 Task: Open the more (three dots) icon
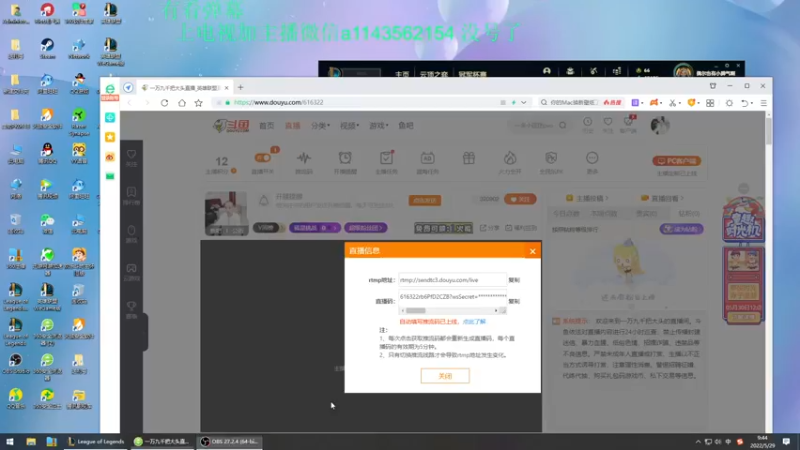[592, 158]
